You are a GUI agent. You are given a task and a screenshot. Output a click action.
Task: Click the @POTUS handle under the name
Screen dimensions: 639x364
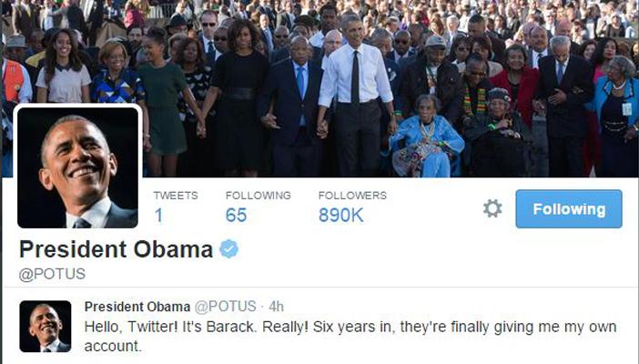coord(52,274)
